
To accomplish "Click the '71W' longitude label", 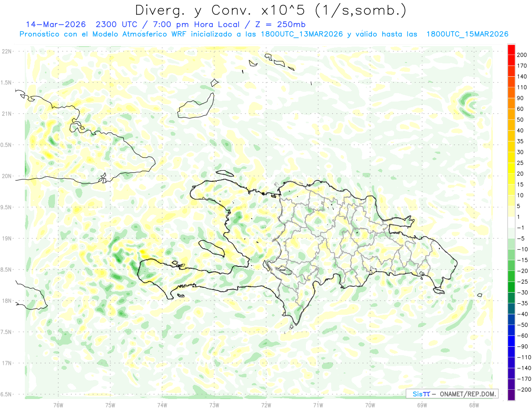I will click(318, 404).
